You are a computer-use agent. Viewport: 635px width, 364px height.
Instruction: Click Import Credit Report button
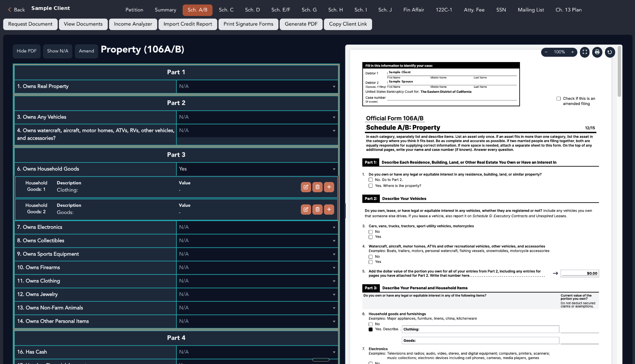tap(188, 24)
